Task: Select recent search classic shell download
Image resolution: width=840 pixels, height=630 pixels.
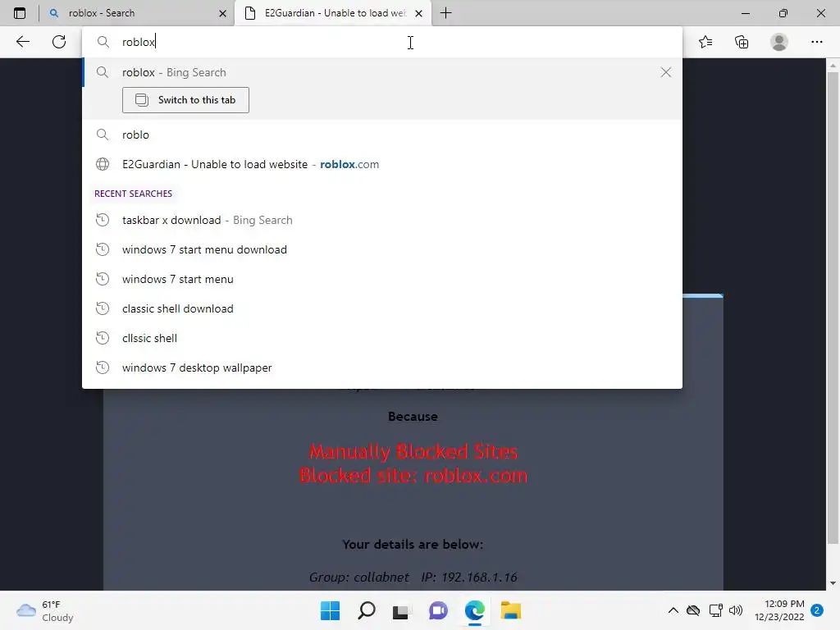Action: coord(382,308)
